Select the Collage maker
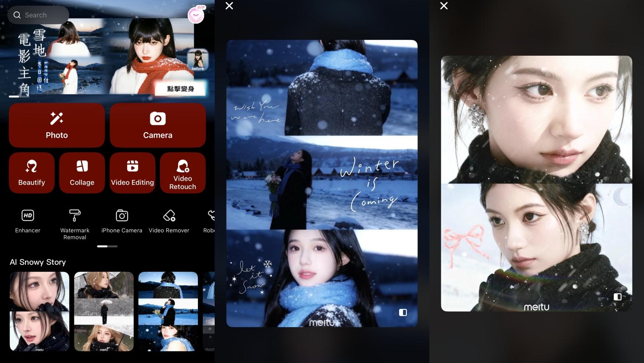The width and height of the screenshot is (644, 363). tap(82, 173)
